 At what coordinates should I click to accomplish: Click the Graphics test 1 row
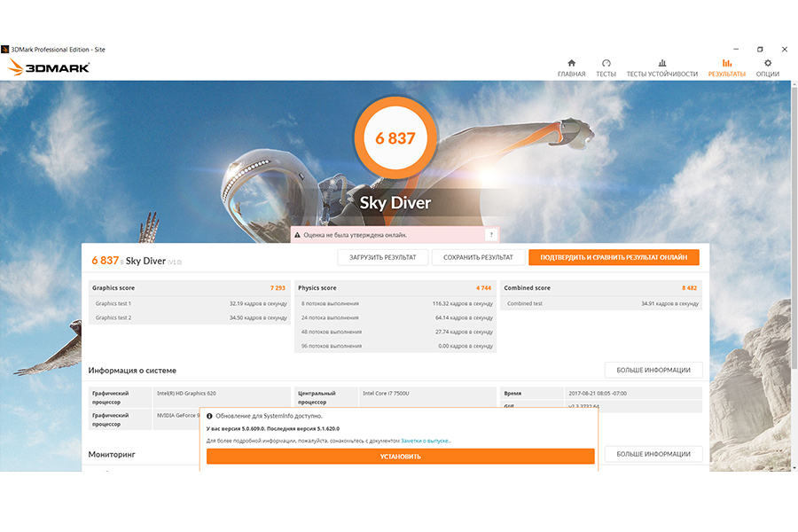coord(190,303)
